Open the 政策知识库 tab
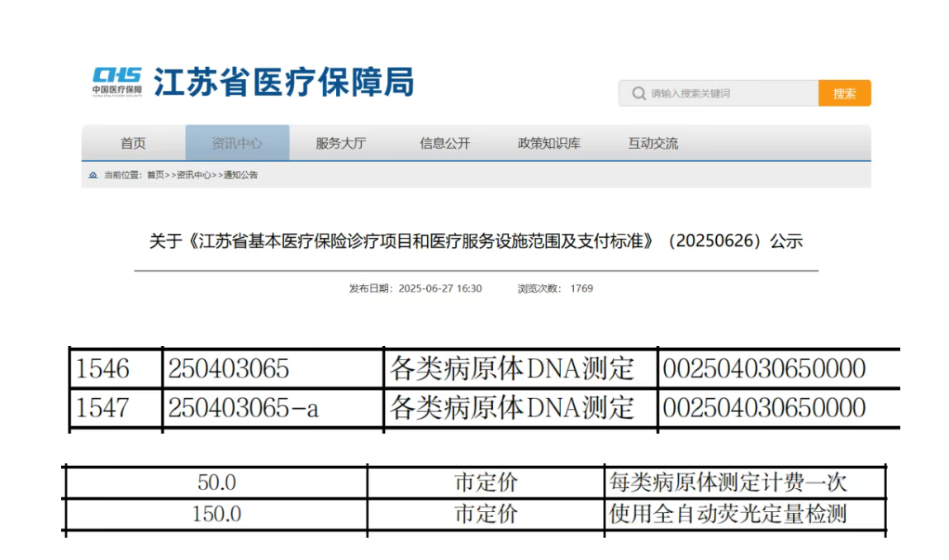The height and width of the screenshot is (560, 949). (548, 143)
